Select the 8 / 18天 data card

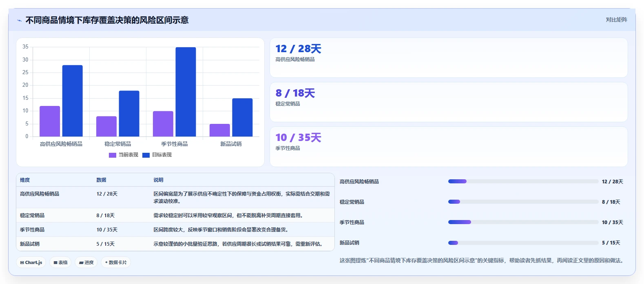tap(449, 102)
